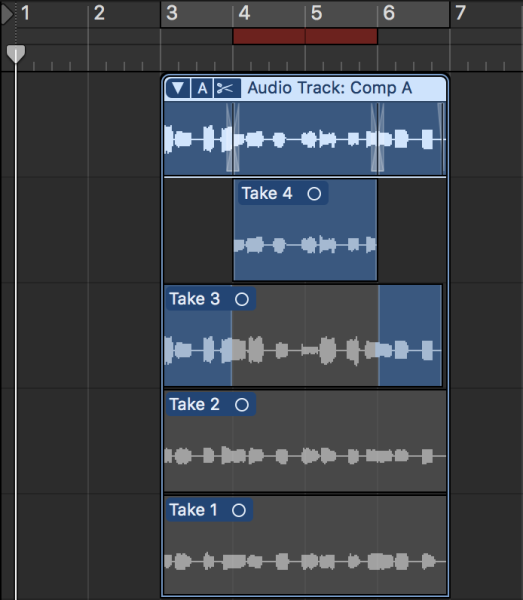
Task: Click the comp waveform in the top lane
Action: (305, 139)
